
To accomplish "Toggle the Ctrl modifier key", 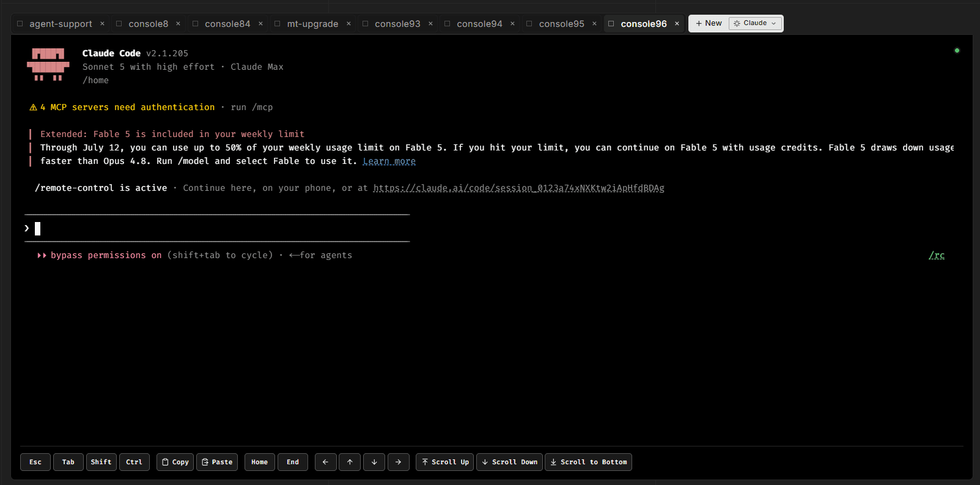I will pyautogui.click(x=134, y=462).
